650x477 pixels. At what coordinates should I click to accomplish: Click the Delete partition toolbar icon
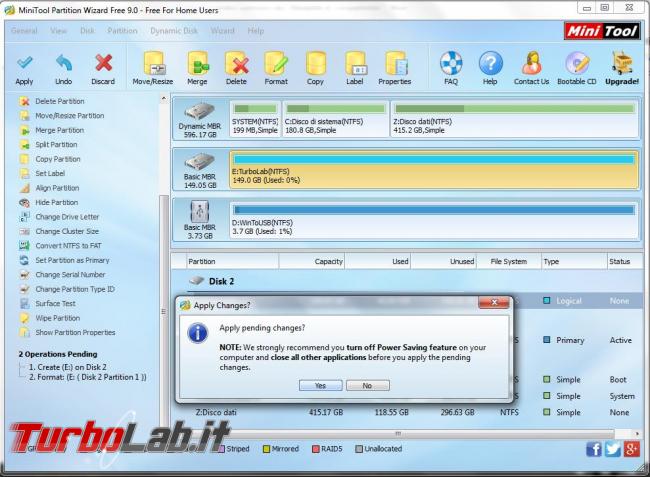click(237, 63)
